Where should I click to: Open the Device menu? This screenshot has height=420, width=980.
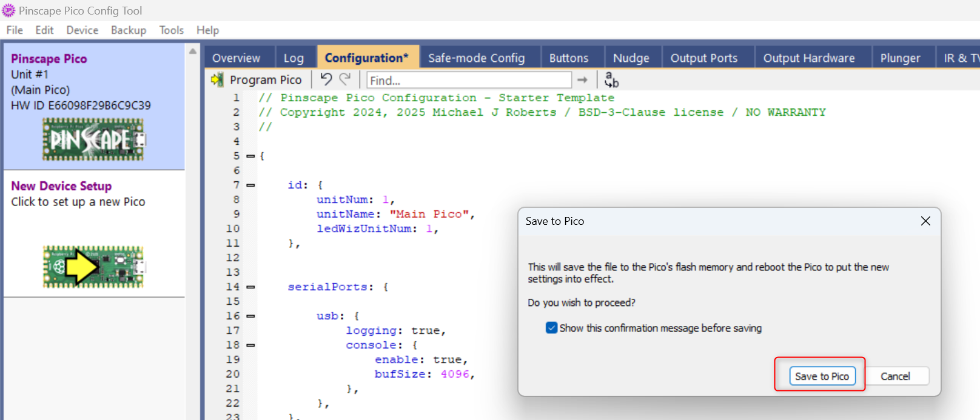tap(82, 30)
